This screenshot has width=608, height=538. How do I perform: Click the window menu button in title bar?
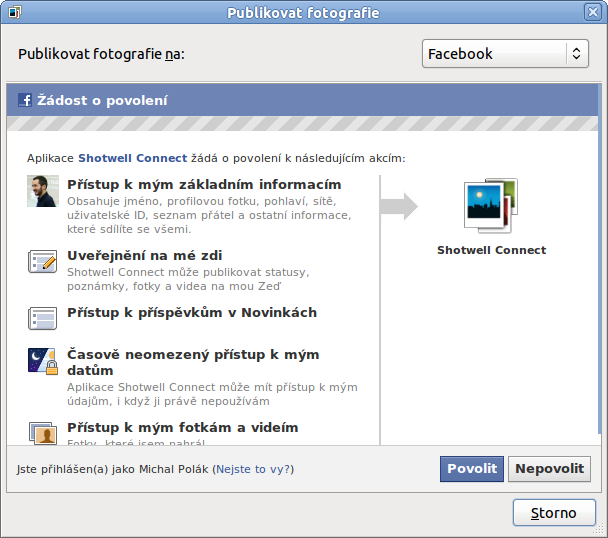(x=15, y=13)
